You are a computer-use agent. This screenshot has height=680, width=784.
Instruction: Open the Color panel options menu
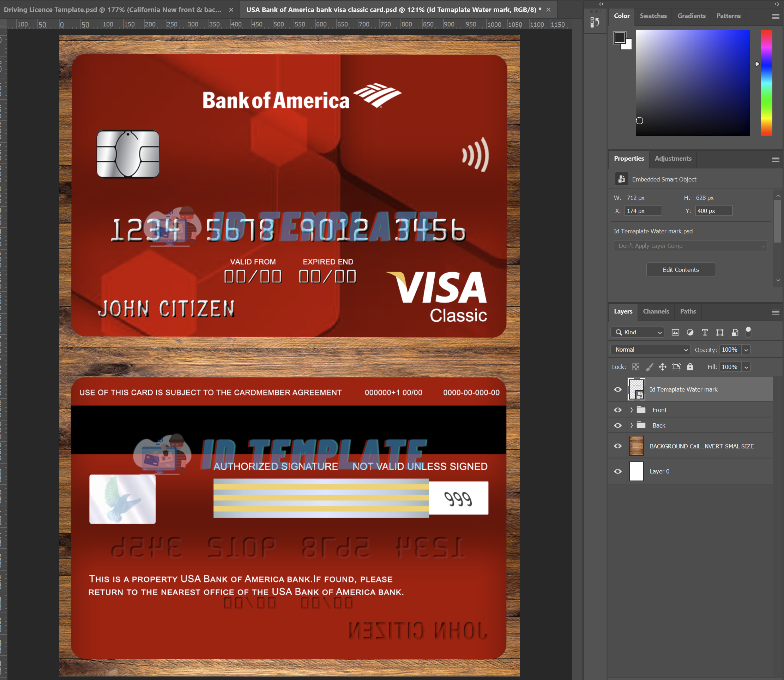point(776,16)
